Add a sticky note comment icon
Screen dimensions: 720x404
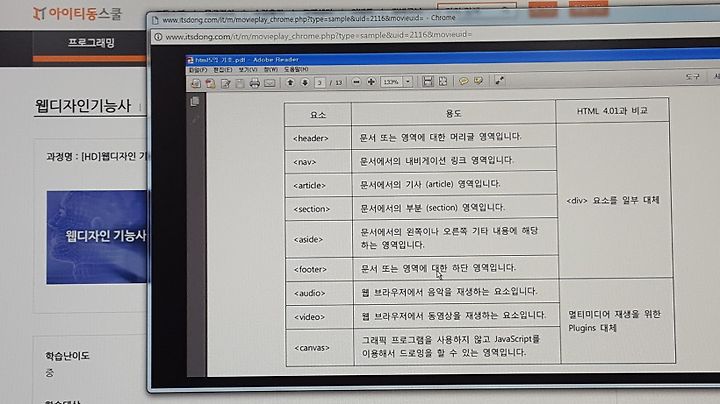point(464,81)
